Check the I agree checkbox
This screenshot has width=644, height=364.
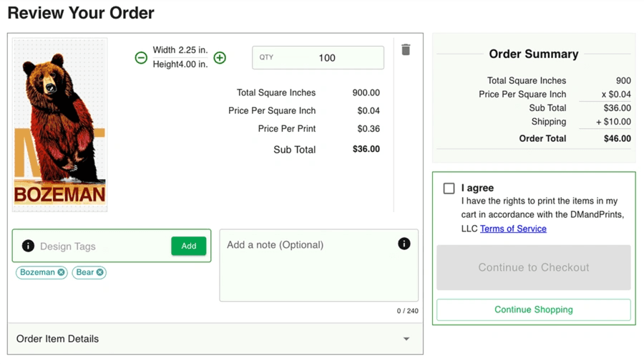(449, 188)
